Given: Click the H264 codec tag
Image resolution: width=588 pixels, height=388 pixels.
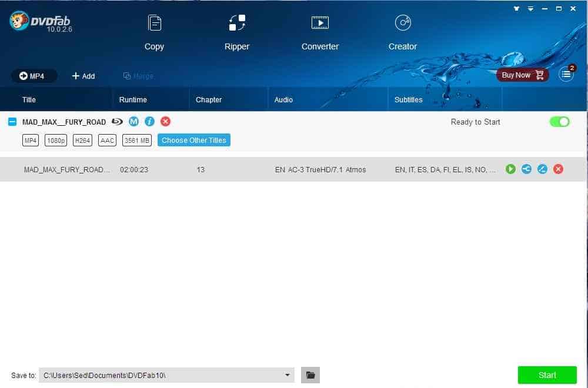Looking at the screenshot, I should (x=82, y=140).
